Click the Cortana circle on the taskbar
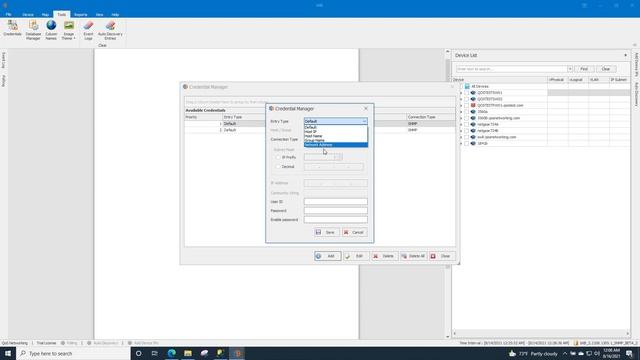 138,353
